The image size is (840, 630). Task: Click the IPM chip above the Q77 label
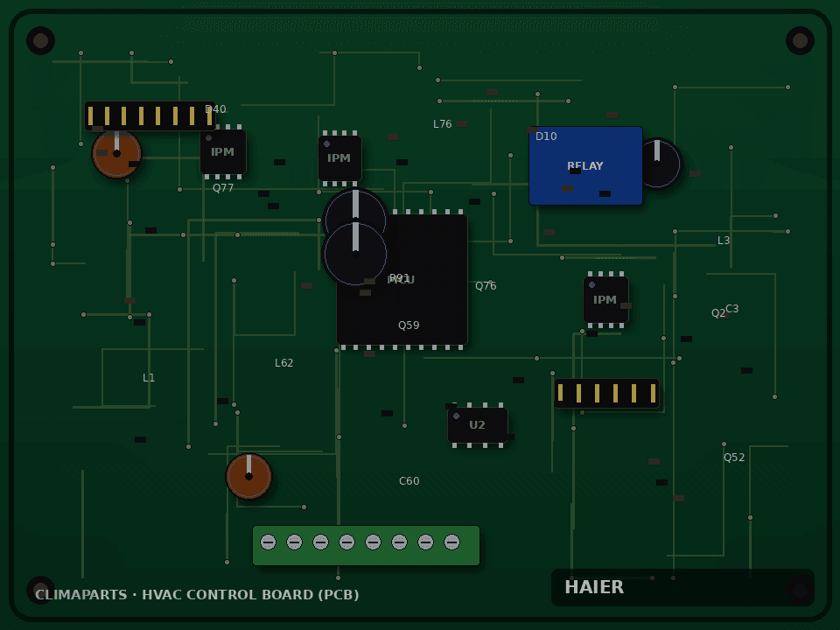pyautogui.click(x=223, y=152)
